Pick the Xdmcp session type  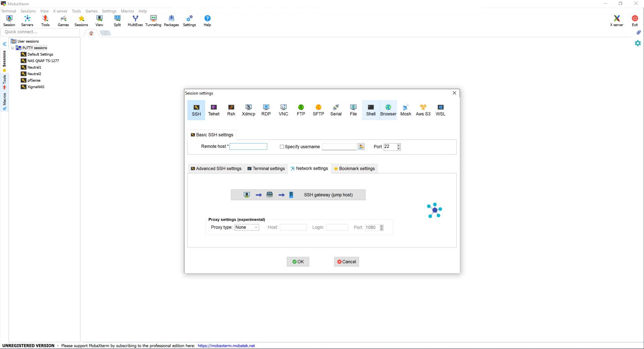coord(249,110)
